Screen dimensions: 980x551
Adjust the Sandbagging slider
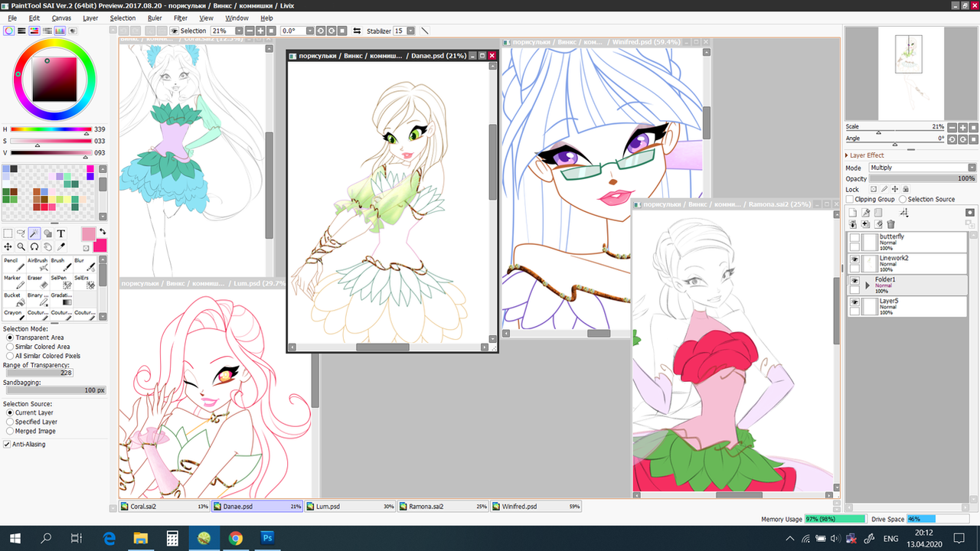pyautogui.click(x=54, y=390)
